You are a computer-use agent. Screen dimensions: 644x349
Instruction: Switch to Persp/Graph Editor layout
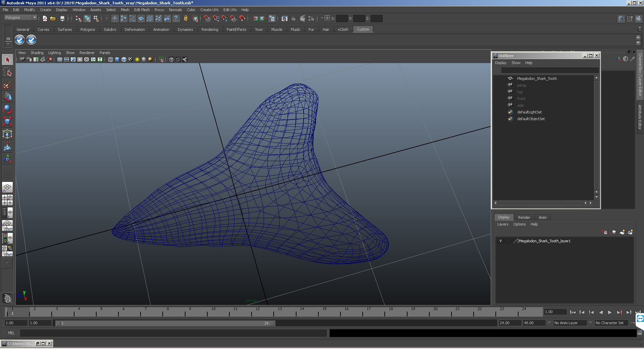click(7, 226)
